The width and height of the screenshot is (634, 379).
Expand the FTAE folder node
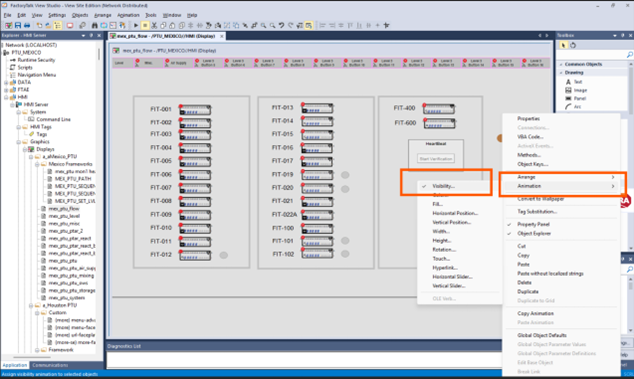coord(6,90)
